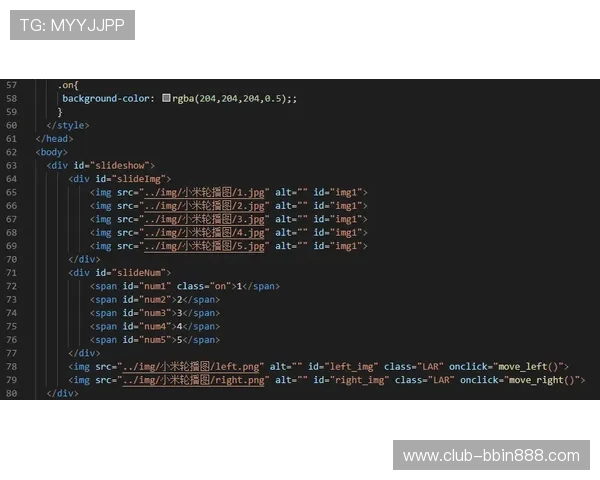Select line number 71 in the gutter

[x=12, y=273]
